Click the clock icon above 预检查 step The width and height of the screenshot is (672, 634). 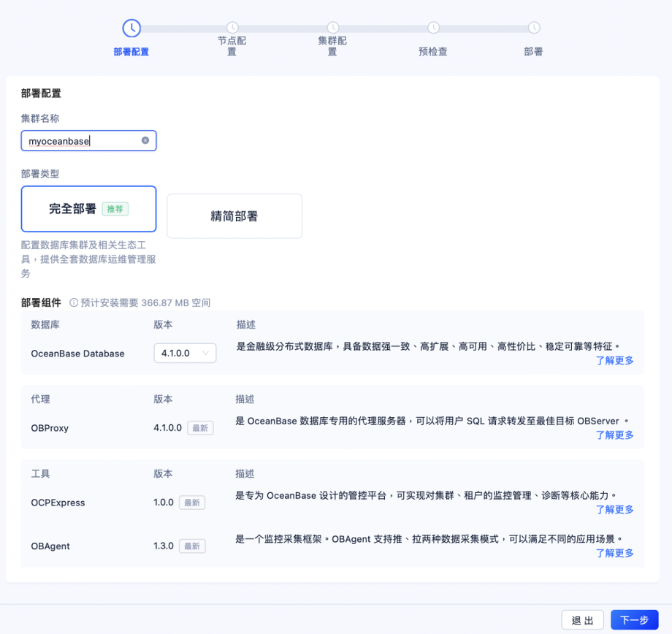point(432,28)
